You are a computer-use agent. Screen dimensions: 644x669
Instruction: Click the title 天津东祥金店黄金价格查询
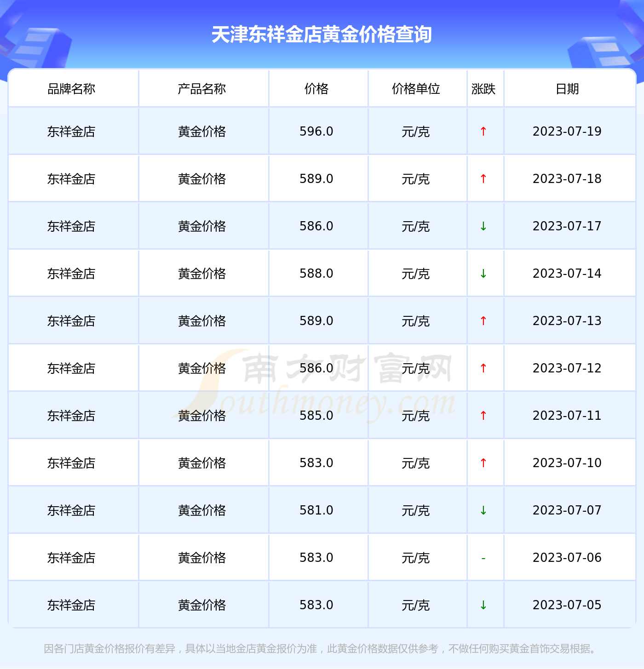pyautogui.click(x=322, y=35)
